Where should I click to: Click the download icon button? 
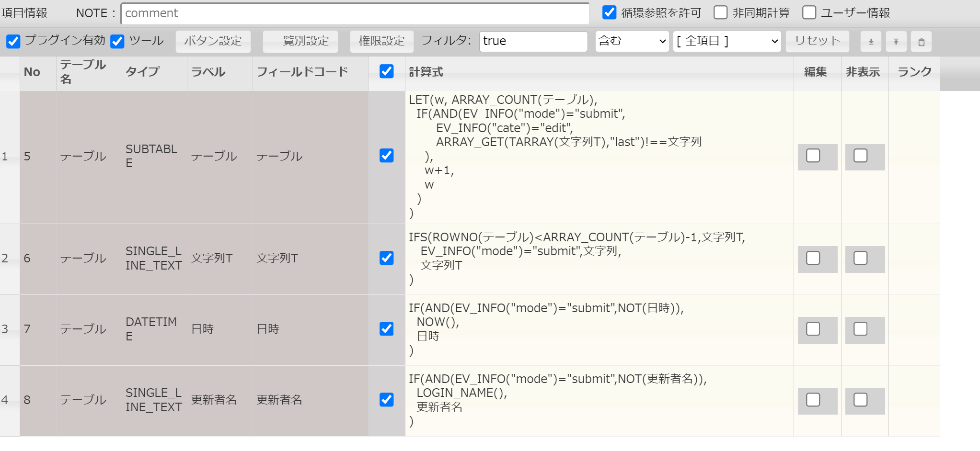[x=871, y=42]
